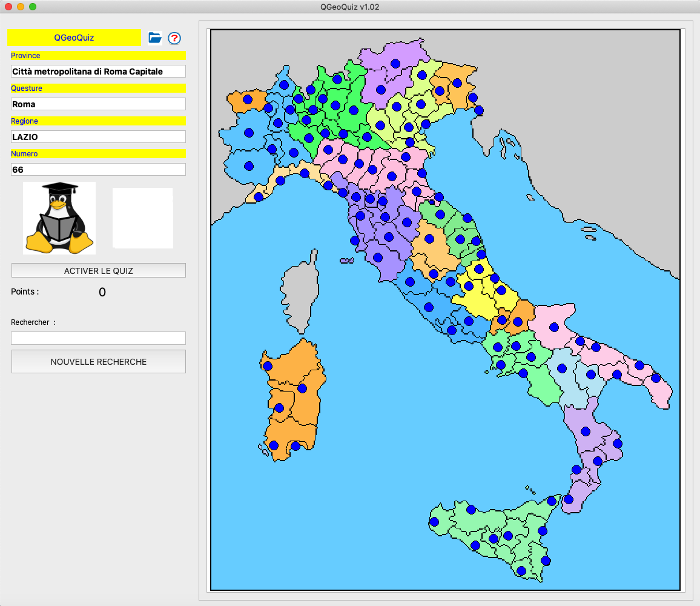Click the Terni dot in orange Umbria
The width and height of the screenshot is (700, 606).
coord(434,273)
